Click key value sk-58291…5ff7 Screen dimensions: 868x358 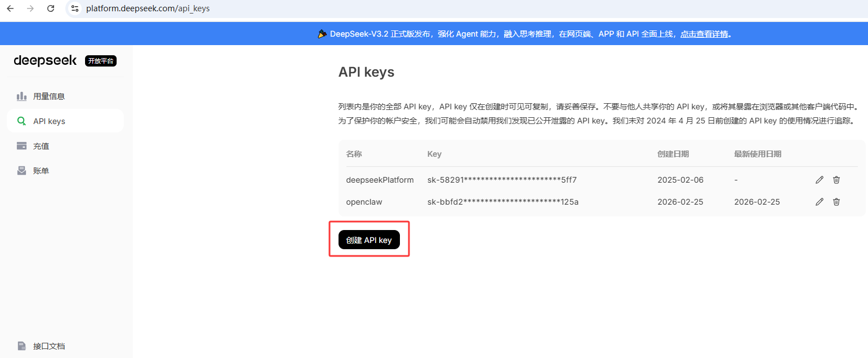(x=502, y=180)
